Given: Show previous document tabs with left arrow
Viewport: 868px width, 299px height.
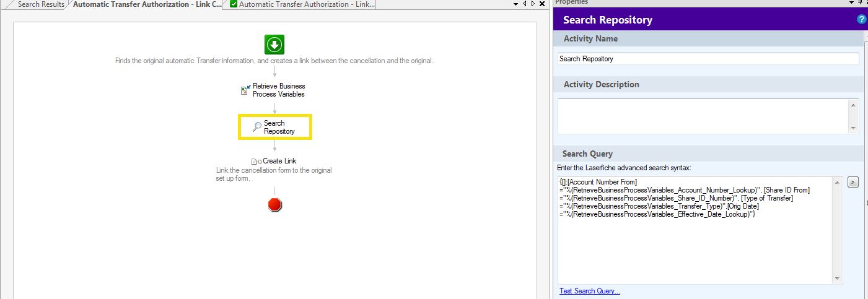Looking at the screenshot, I should (x=525, y=4).
